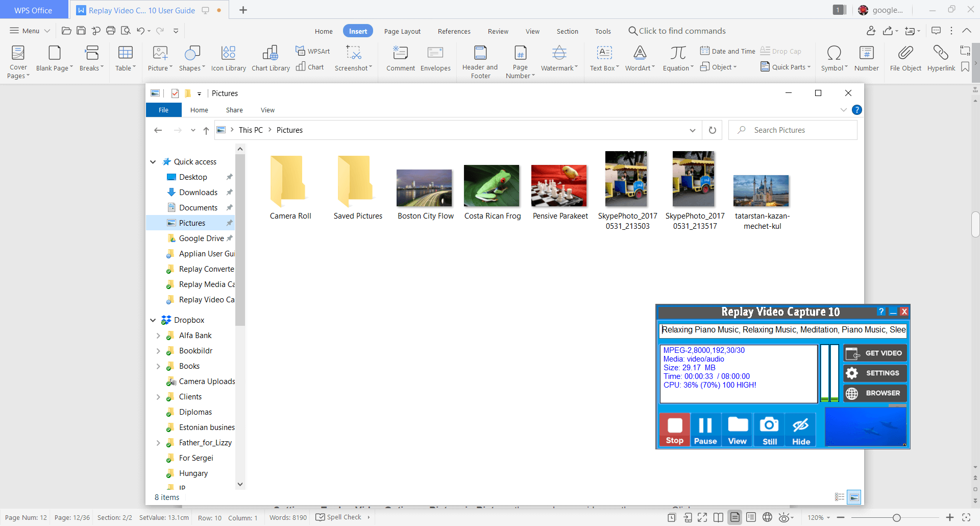
Task: Collapse the Dropbox tree node
Action: (153, 320)
